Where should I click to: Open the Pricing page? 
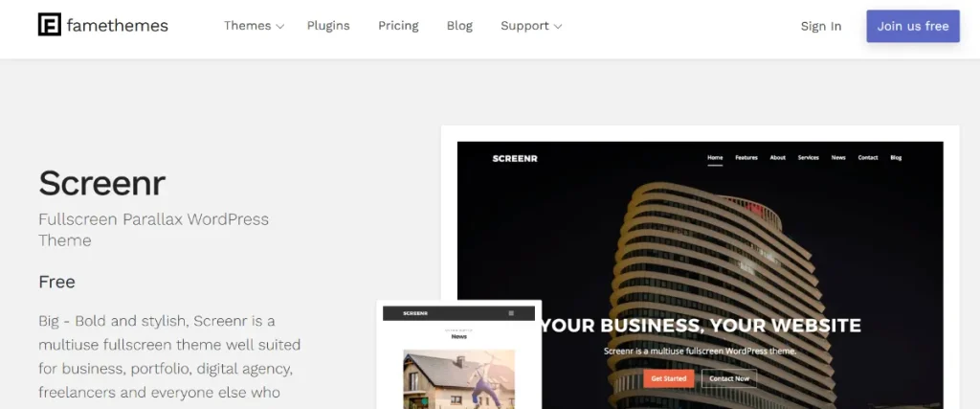[398, 26]
